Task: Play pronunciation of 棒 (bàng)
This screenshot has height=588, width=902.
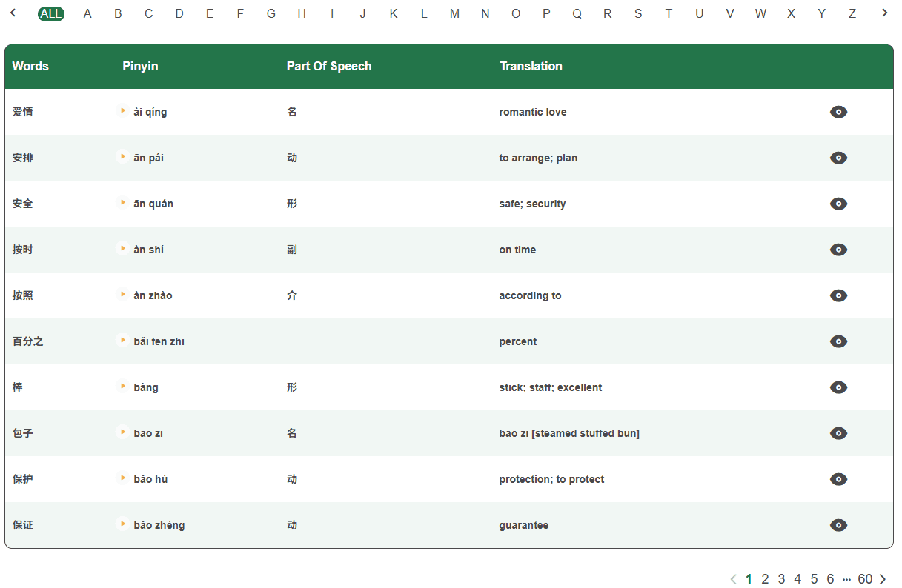Action: [123, 387]
